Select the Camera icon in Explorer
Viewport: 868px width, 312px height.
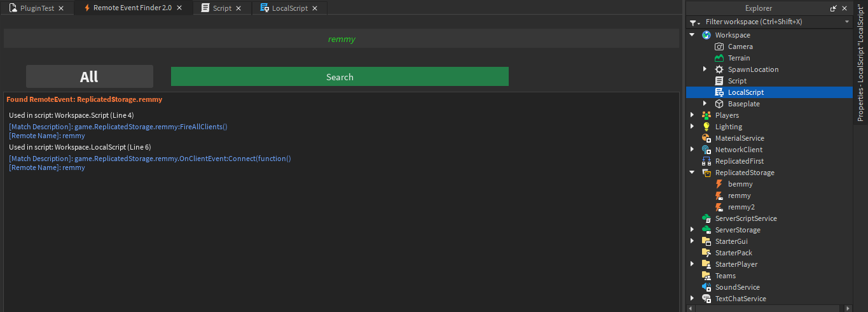tap(719, 46)
